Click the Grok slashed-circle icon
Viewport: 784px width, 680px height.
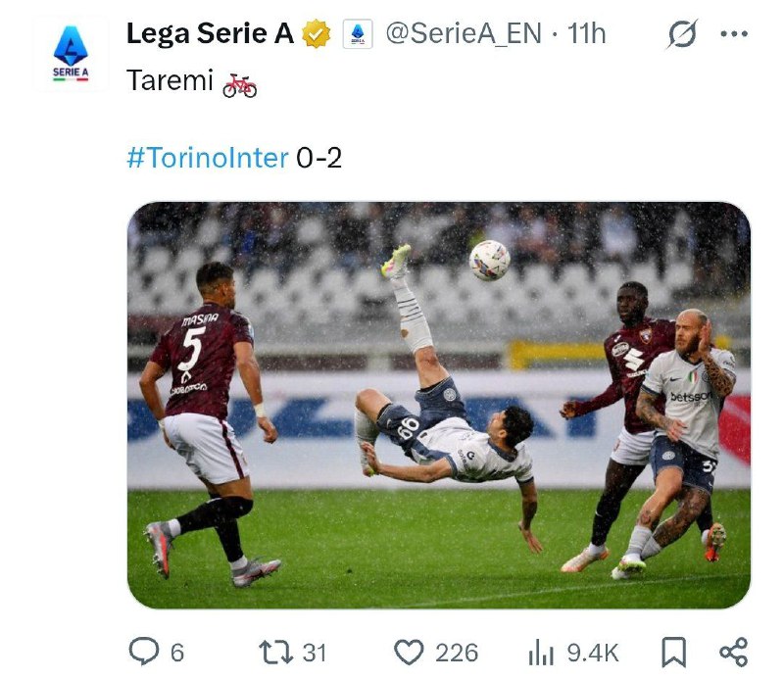[x=682, y=34]
